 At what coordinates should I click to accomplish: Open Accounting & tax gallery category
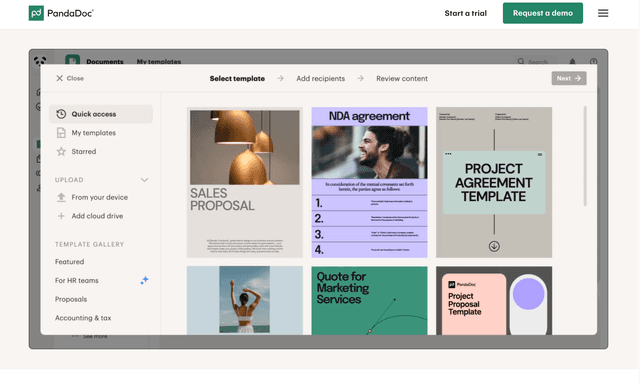click(83, 318)
